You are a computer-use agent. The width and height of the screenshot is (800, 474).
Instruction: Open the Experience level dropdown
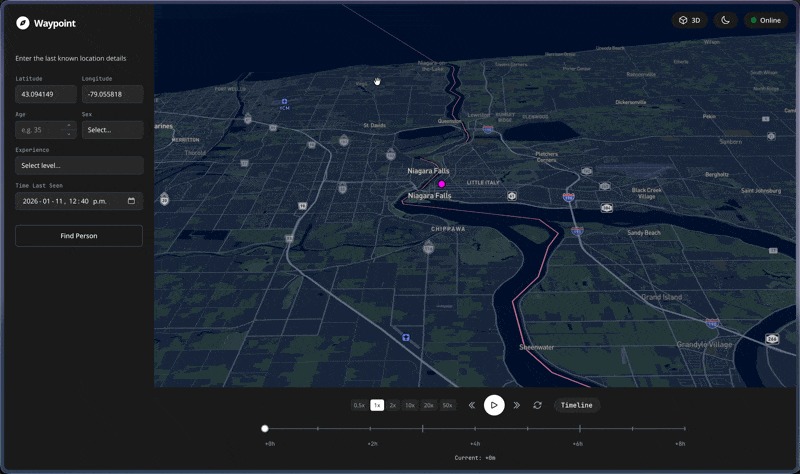tap(79, 165)
